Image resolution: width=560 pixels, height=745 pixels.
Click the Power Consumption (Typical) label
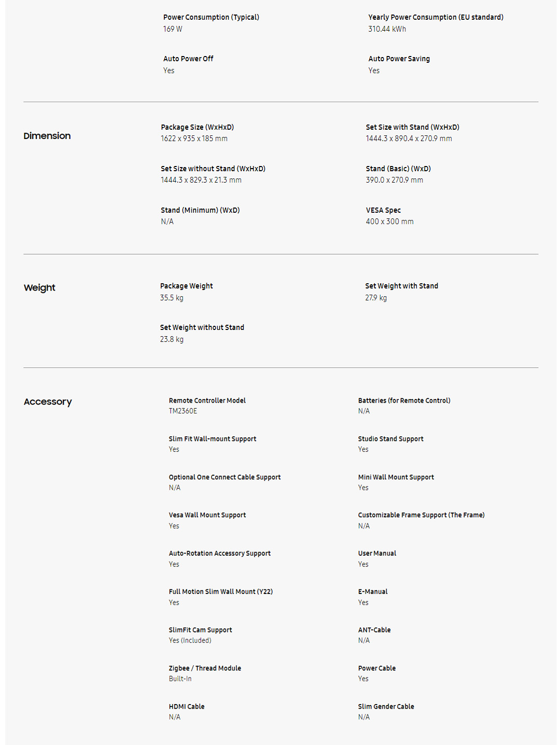click(x=211, y=17)
